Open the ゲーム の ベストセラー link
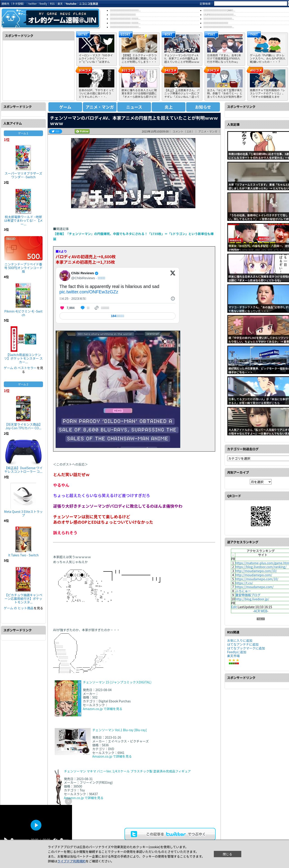The height and width of the screenshot is (868, 289). pyautogui.click(x=20, y=368)
